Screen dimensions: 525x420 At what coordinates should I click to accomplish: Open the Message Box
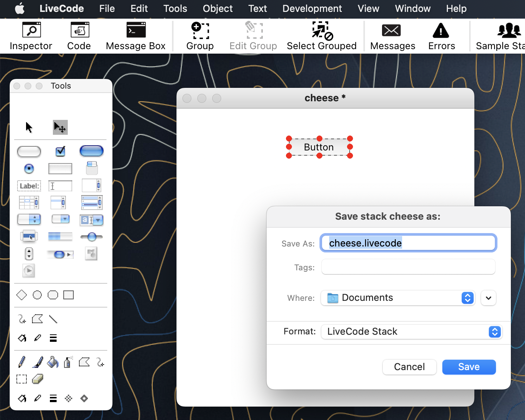pyautogui.click(x=136, y=36)
